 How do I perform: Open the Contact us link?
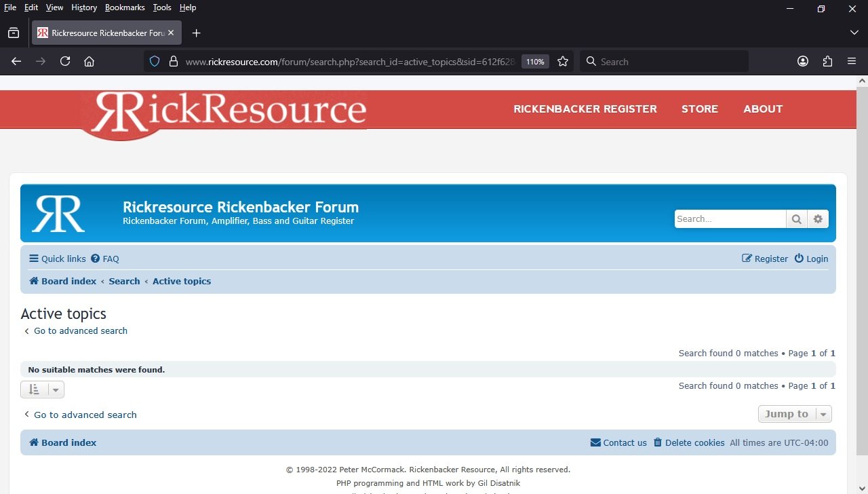click(618, 442)
